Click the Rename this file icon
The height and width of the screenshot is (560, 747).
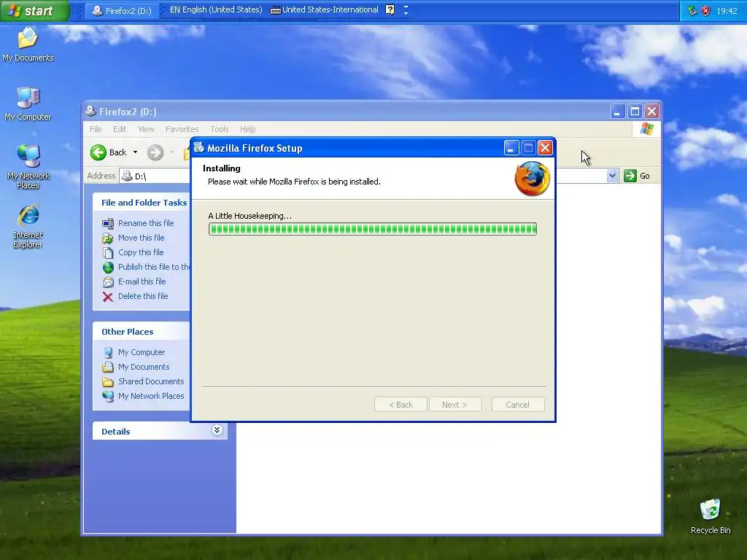108,223
